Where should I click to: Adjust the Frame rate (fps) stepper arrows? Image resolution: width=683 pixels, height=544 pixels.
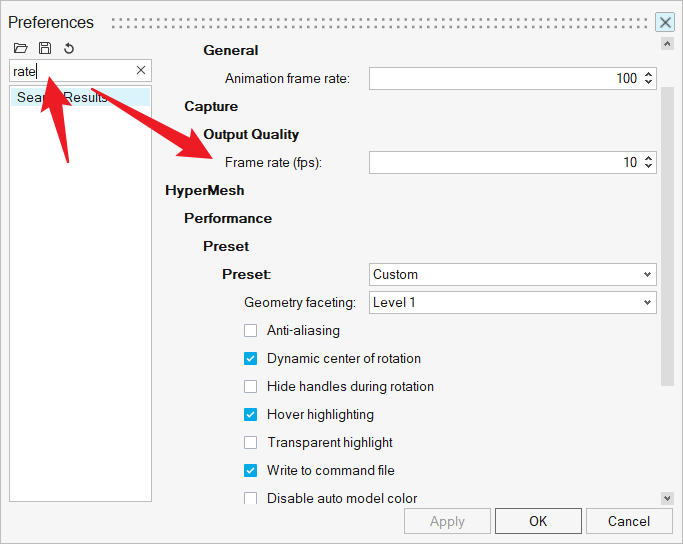[648, 163]
